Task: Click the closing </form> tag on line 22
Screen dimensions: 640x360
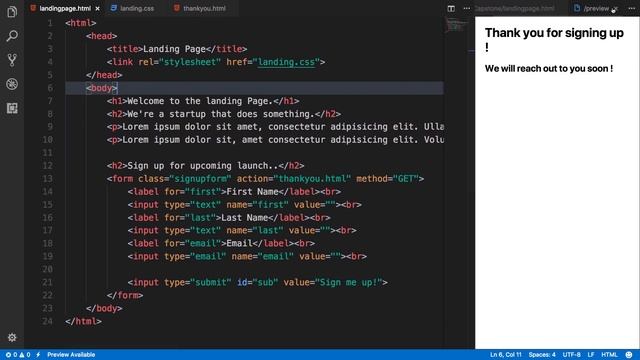Action: tap(125, 295)
